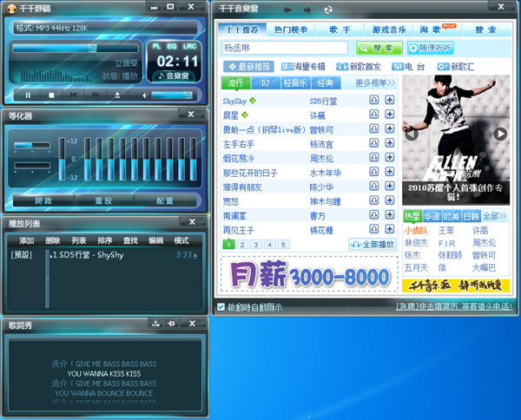Open the 模式 playlist mode menu
Screen dimensions: 521x420
(181, 240)
